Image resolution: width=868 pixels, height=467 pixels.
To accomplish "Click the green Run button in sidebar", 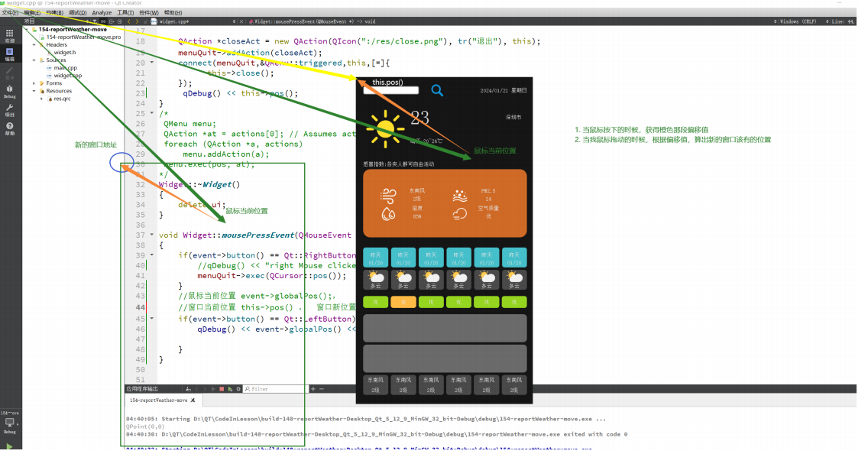I will pos(9,446).
